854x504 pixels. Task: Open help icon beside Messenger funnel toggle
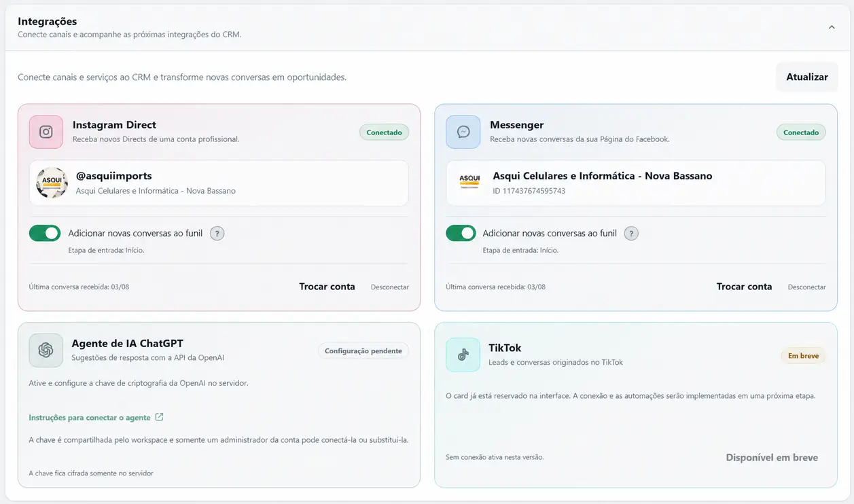pyautogui.click(x=631, y=234)
